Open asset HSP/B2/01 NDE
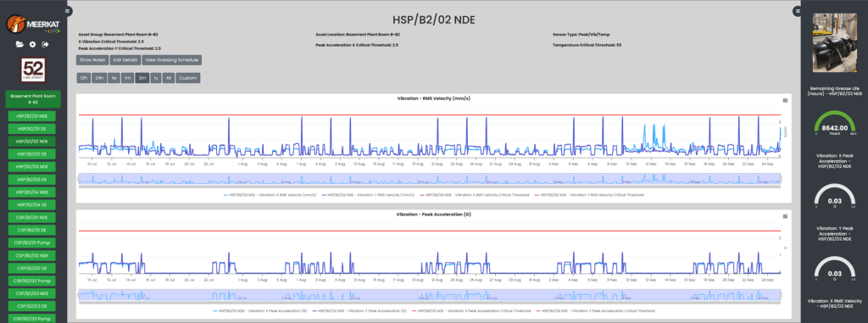The height and width of the screenshot is (323, 868). coord(32,116)
